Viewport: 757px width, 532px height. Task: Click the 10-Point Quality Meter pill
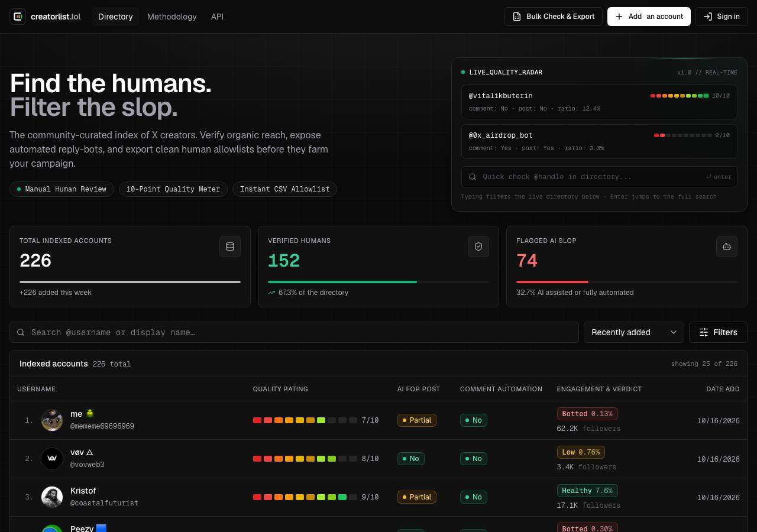tap(173, 189)
